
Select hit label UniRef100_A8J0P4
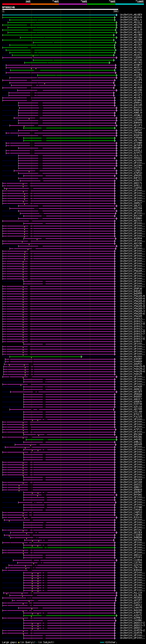tap(131, 75)
